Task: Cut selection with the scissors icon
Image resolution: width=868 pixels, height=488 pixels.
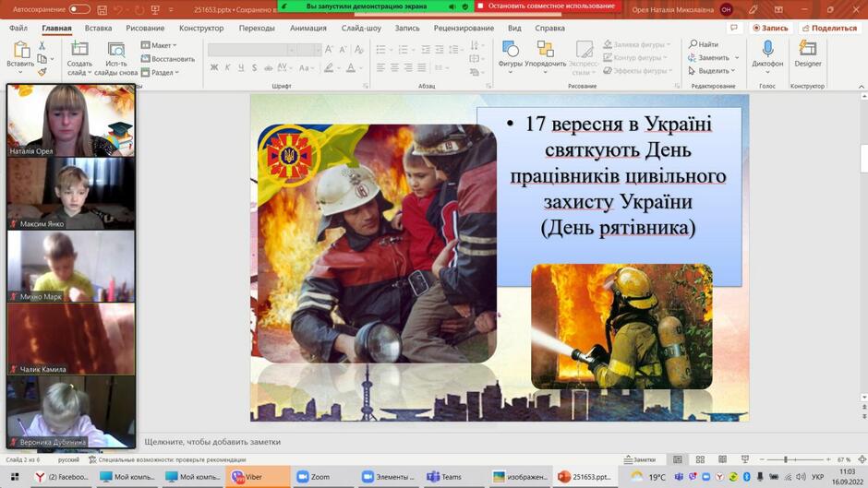Action: pos(42,45)
